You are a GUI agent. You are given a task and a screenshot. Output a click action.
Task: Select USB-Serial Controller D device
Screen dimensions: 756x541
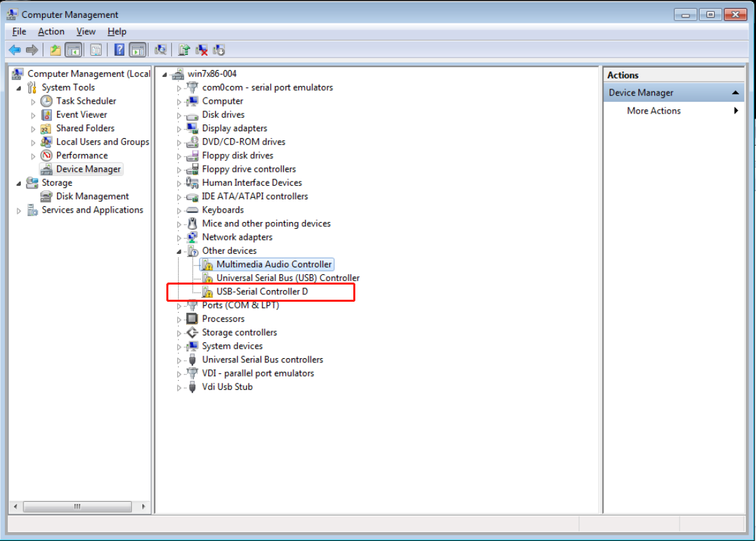click(x=262, y=291)
